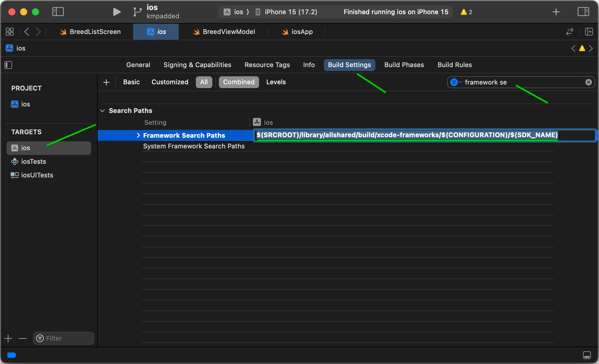Run the app with play button

[117, 12]
